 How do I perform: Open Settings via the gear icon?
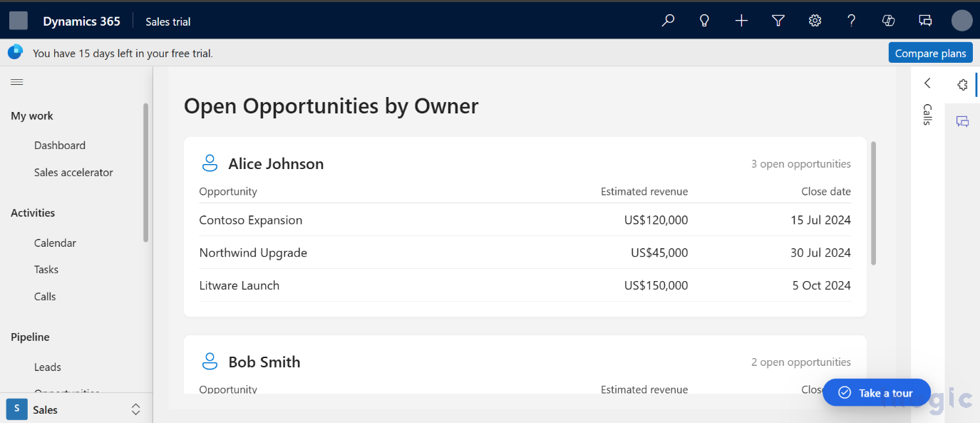[x=815, y=20]
